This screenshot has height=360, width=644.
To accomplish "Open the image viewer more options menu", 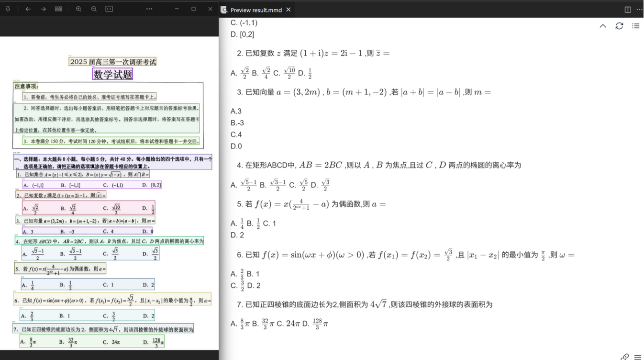I will [x=149, y=9].
